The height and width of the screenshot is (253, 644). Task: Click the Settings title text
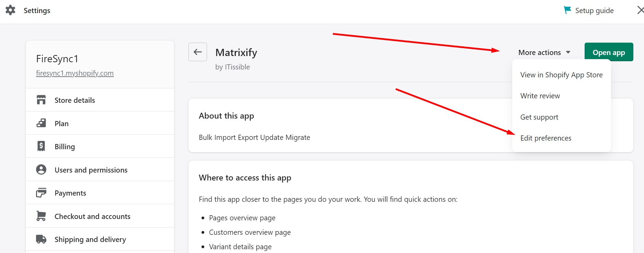point(37,11)
